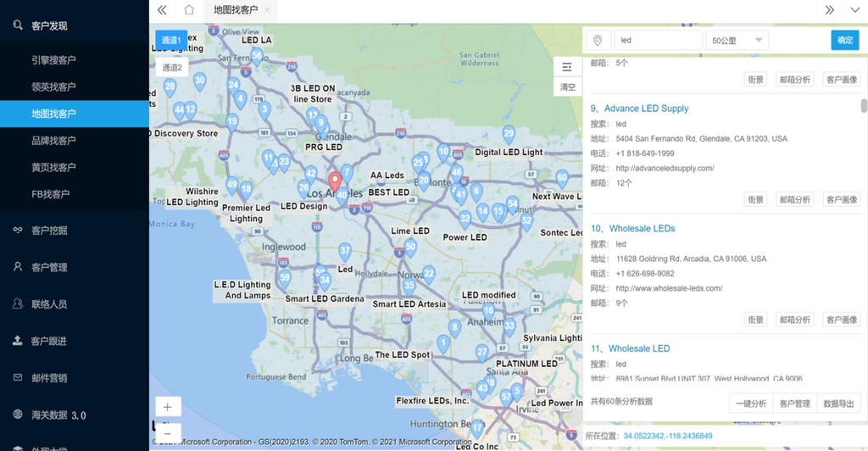Click the home icon in tab bar
The image size is (868, 451).
point(189,10)
